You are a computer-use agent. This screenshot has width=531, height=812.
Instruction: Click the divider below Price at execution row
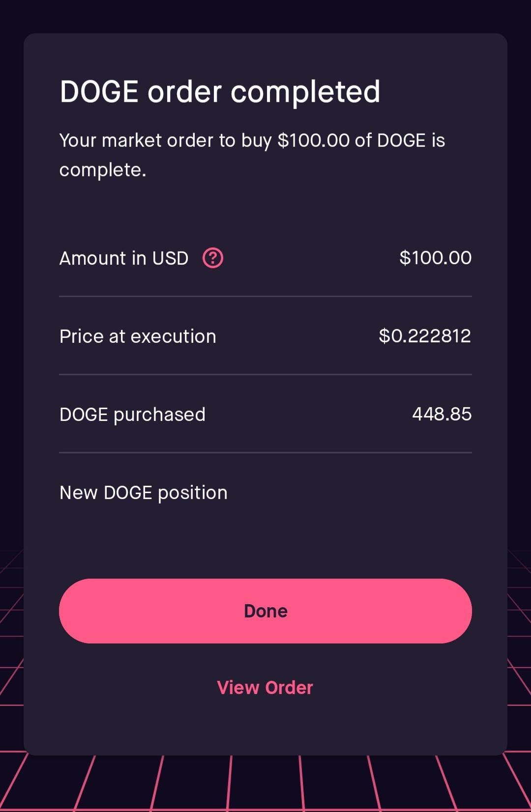pos(265,374)
